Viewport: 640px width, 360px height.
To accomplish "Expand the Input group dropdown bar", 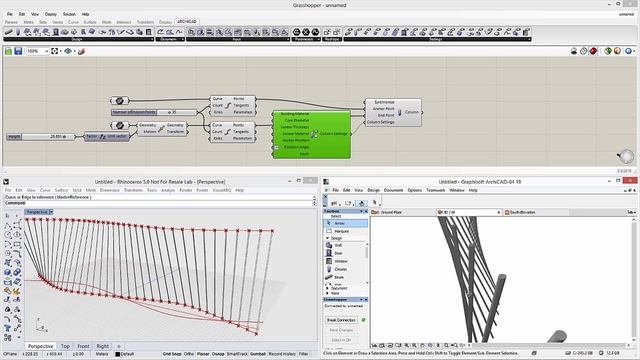I will (238, 40).
